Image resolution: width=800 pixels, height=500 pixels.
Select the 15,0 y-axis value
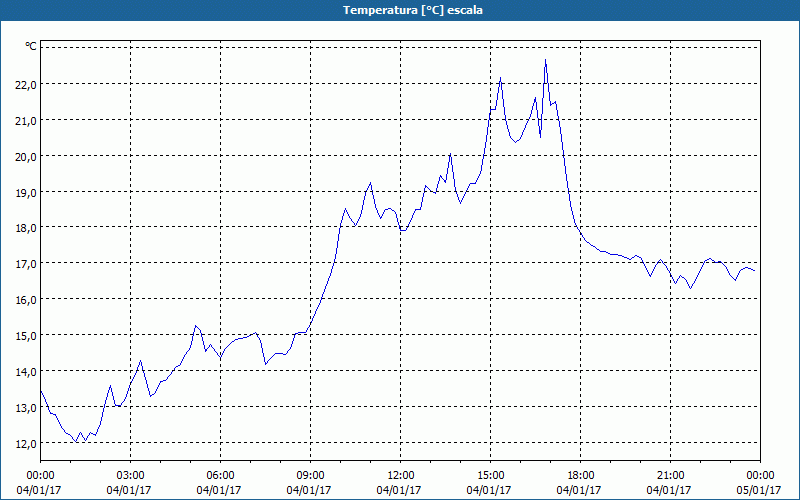tap(26, 336)
